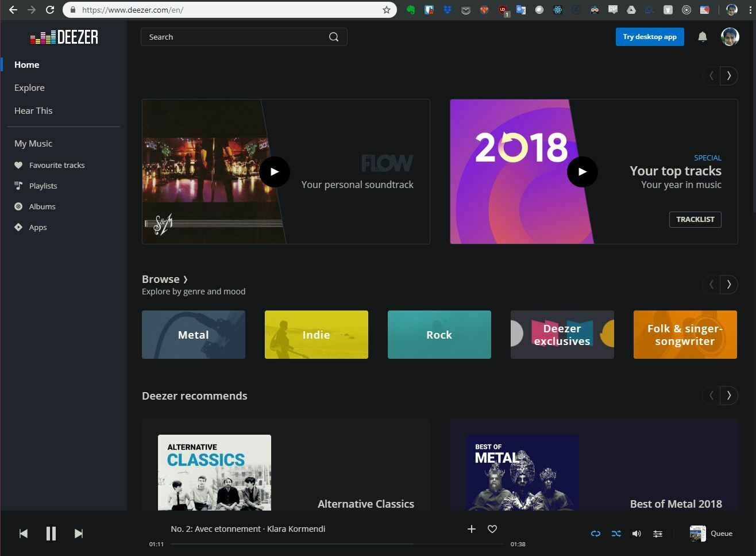The height and width of the screenshot is (556, 756).
Task: Click Best of Metal 2018 title
Action: pos(676,504)
